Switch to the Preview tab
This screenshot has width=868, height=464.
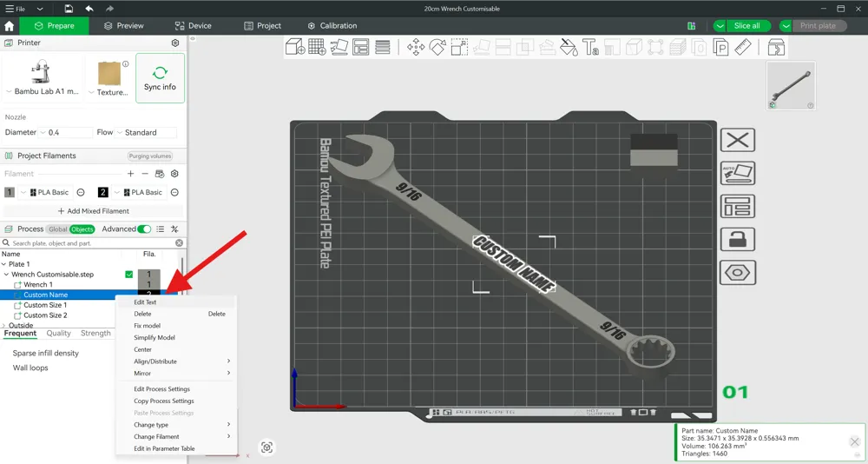click(x=124, y=25)
